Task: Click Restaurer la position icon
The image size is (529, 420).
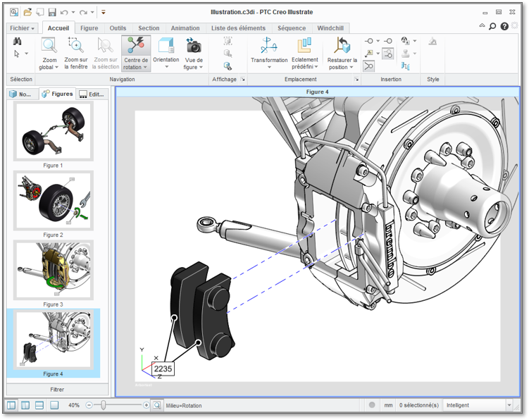Action: point(342,47)
